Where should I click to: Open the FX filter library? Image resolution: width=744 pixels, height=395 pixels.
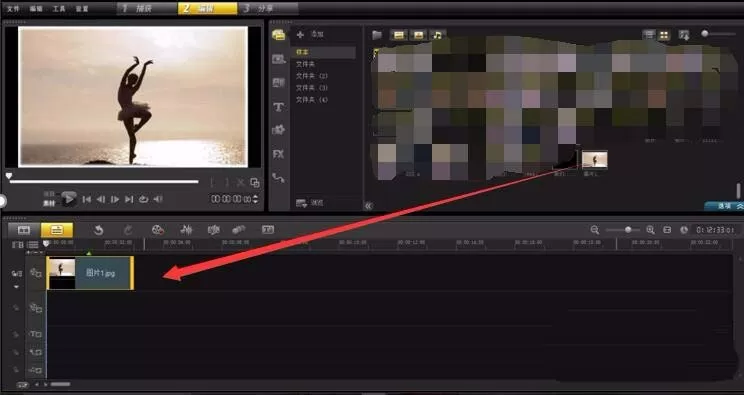tap(279, 154)
